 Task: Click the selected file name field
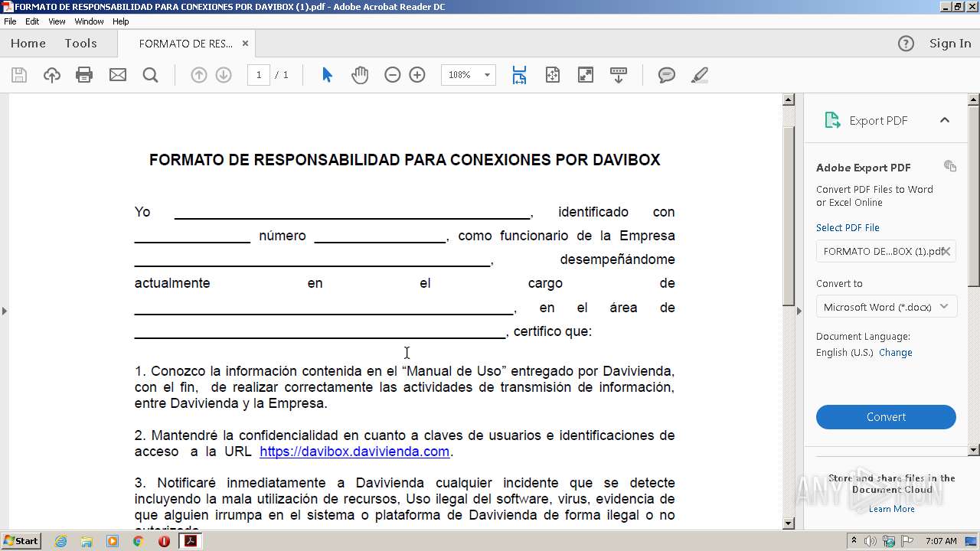pyautogui.click(x=886, y=251)
